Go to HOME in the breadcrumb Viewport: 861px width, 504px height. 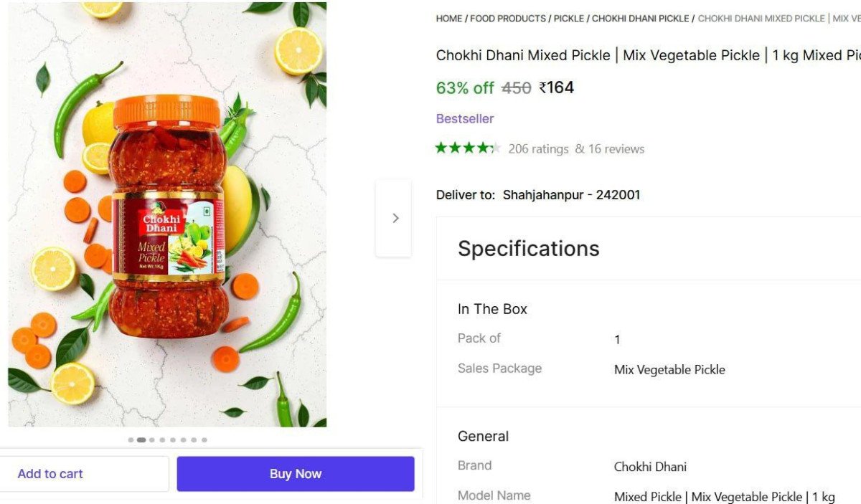[x=448, y=19]
